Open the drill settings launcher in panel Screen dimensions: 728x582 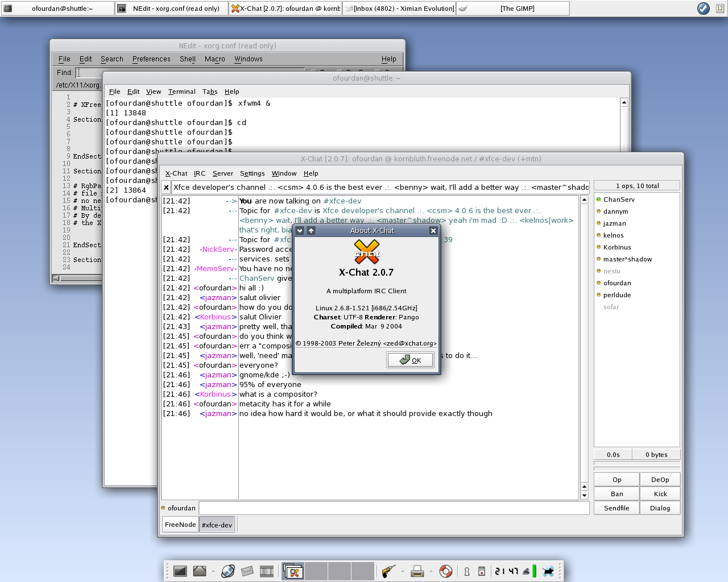[x=388, y=571]
